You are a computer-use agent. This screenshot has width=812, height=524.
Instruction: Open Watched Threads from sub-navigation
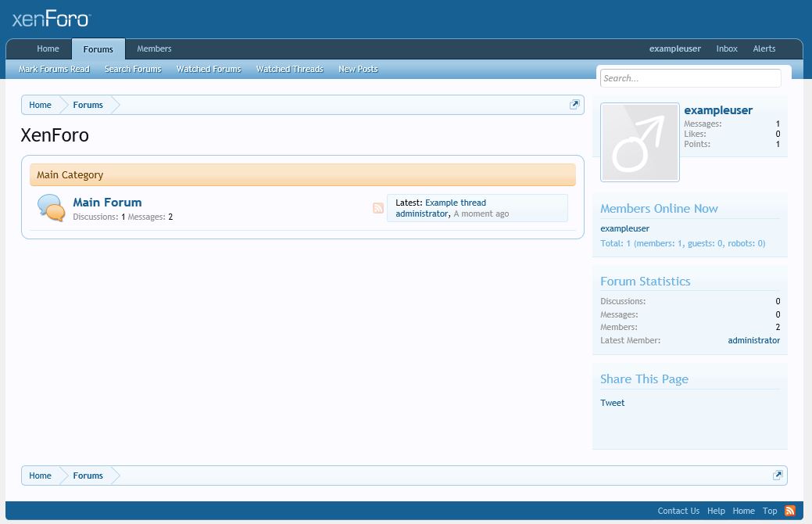[x=289, y=69]
